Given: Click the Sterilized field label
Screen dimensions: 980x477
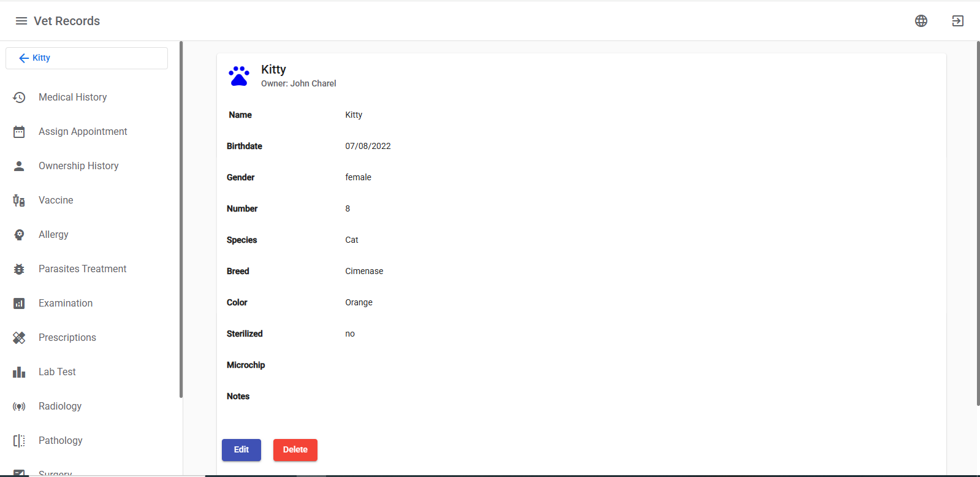Looking at the screenshot, I should 245,334.
